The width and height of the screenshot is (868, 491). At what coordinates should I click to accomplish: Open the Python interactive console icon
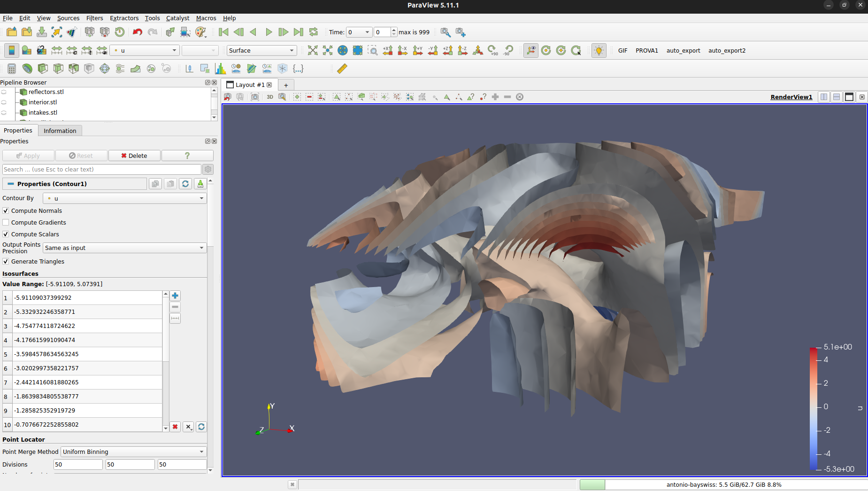click(298, 68)
